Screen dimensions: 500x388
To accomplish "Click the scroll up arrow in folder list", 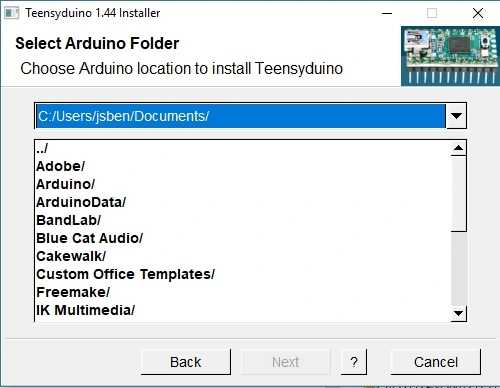I will [459, 148].
